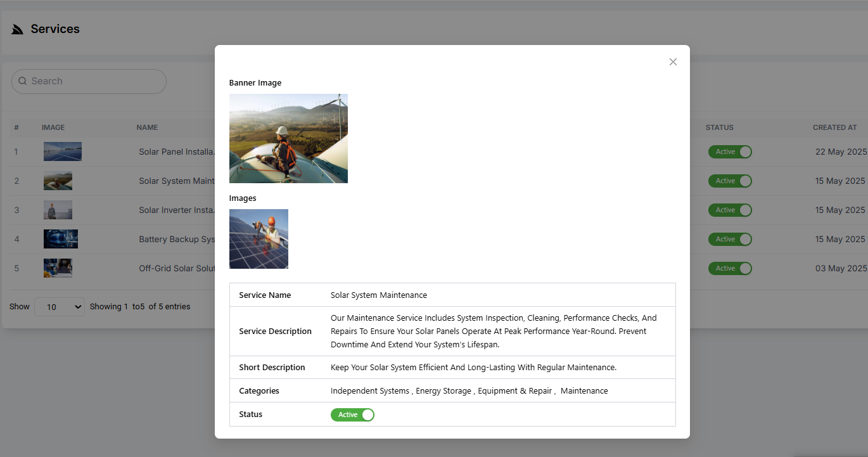Select the Solar Panel Installa... name cell

[177, 152]
